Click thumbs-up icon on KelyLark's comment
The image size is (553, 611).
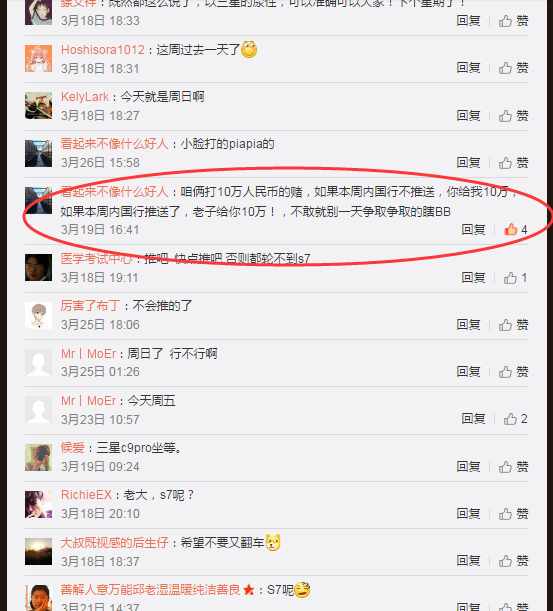click(x=505, y=116)
